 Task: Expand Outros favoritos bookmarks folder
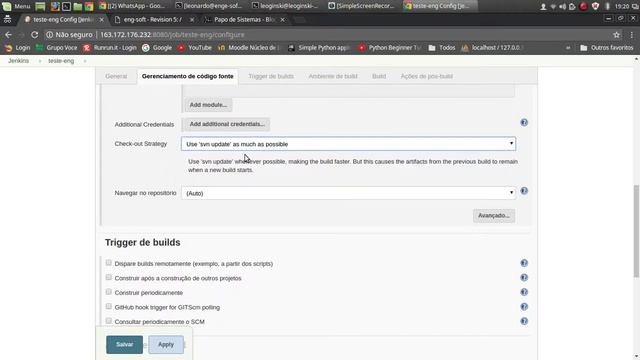(607, 48)
